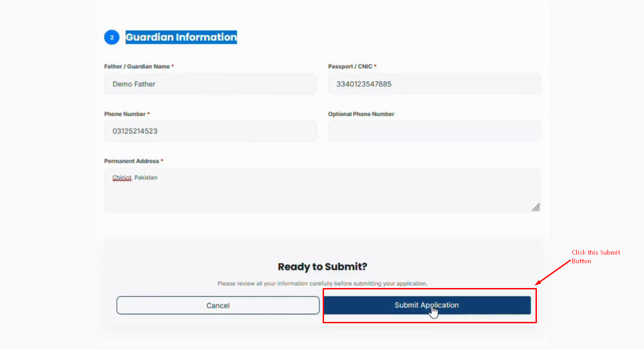The image size is (644, 349).
Task: Edit the Father / Guardian Name field
Action: click(211, 84)
